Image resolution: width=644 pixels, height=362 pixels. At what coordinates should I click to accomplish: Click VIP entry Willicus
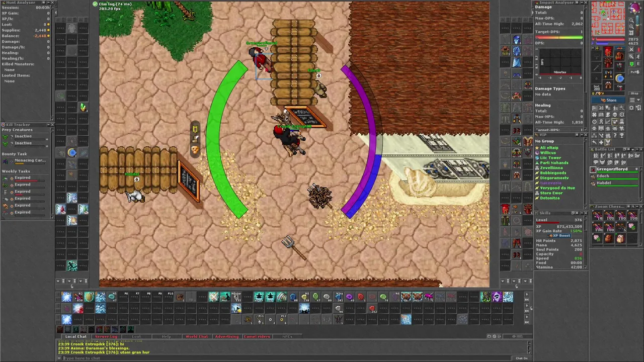(548, 153)
